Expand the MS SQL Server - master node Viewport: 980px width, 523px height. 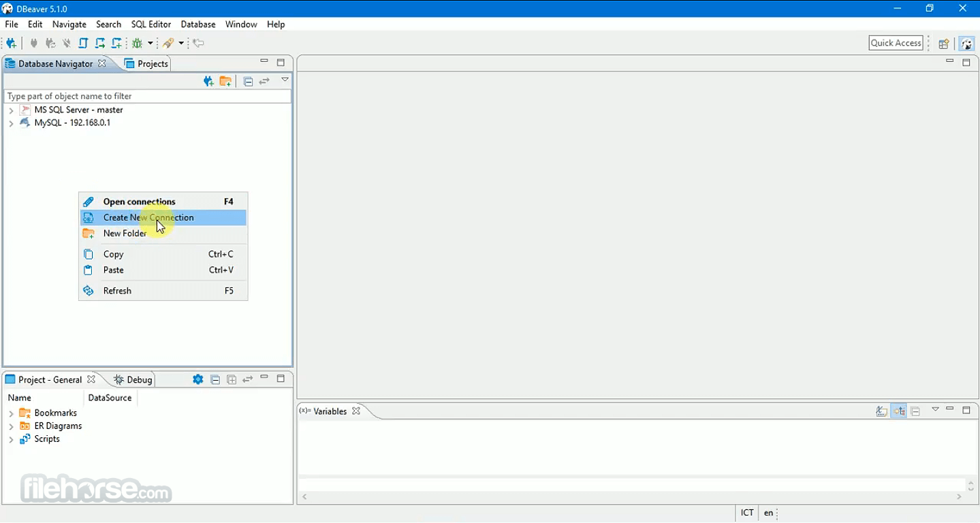click(x=11, y=110)
